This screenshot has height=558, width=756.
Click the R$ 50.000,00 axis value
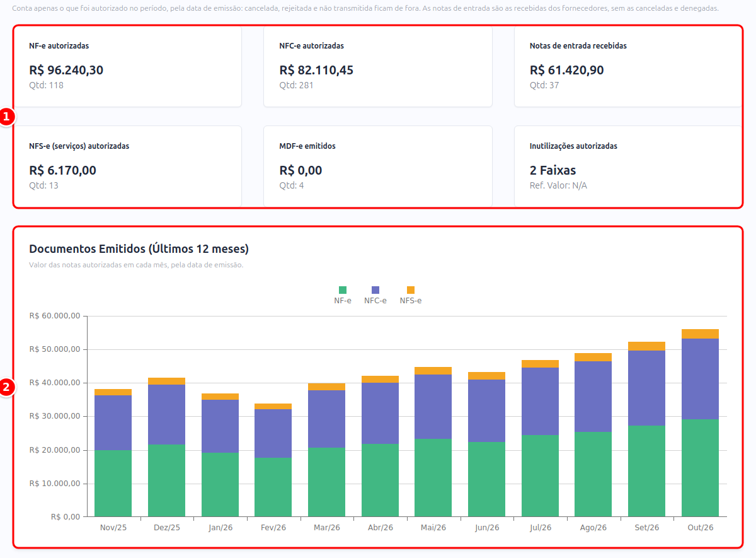pos(54,349)
